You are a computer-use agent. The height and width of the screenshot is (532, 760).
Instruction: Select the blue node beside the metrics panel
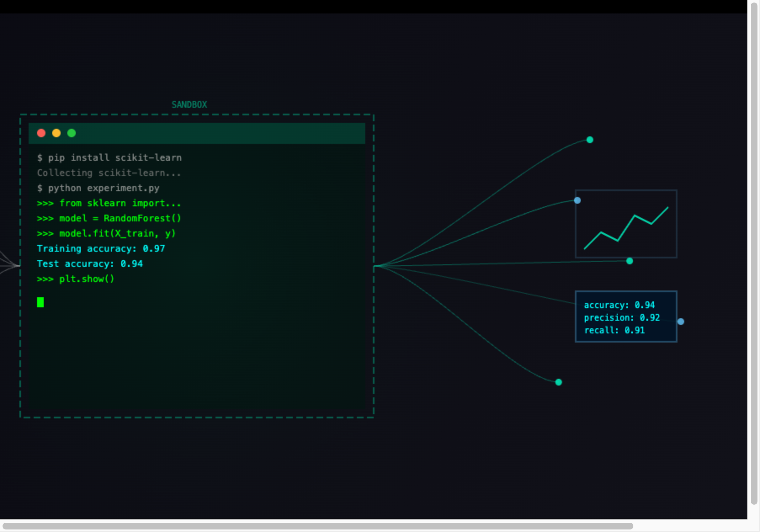pyautogui.click(x=682, y=322)
